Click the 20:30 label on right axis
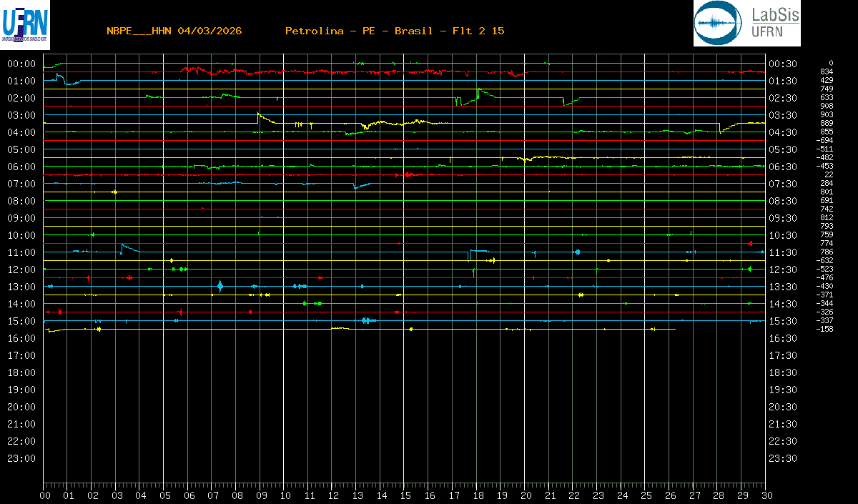 (783, 407)
